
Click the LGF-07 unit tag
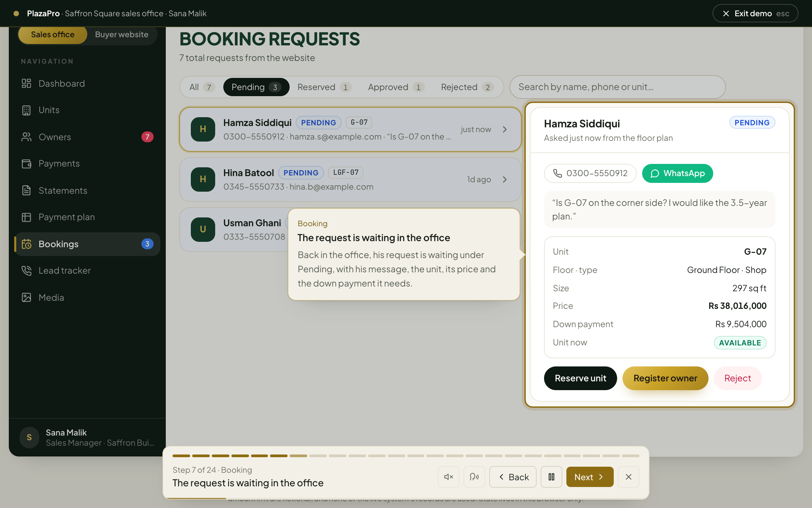coord(346,173)
